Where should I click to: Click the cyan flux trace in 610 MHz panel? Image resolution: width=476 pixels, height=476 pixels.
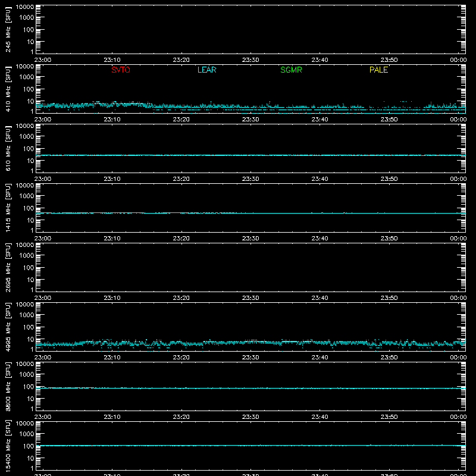(x=250, y=155)
